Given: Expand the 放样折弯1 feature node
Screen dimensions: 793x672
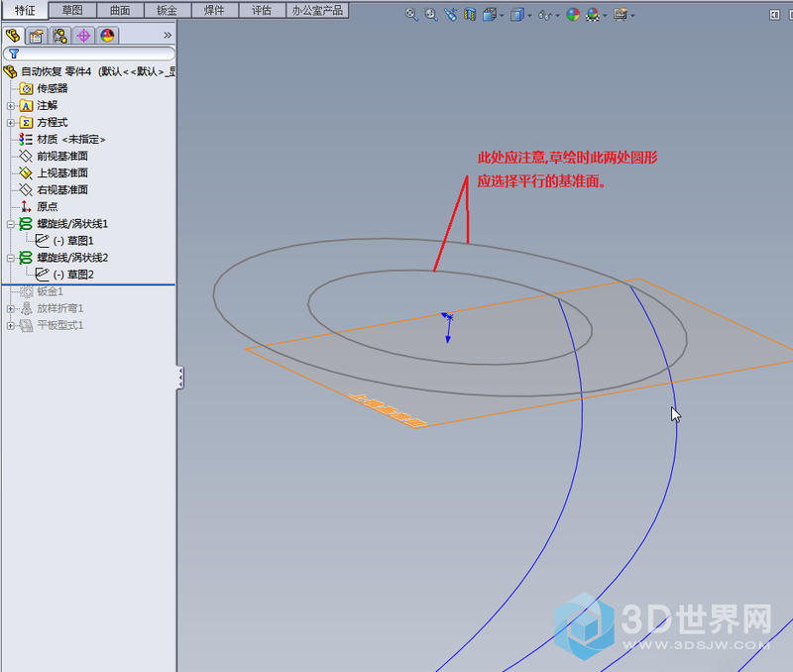Looking at the screenshot, I should click(x=11, y=308).
